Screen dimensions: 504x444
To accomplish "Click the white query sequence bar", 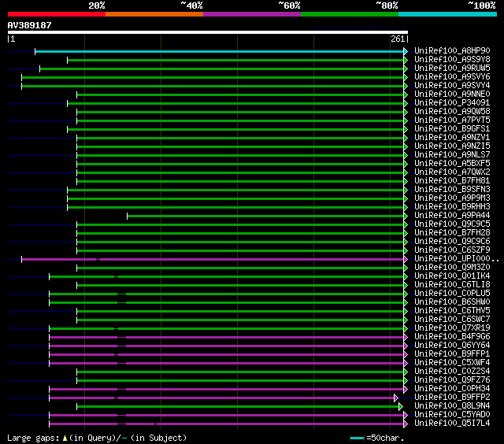I will [208, 32].
